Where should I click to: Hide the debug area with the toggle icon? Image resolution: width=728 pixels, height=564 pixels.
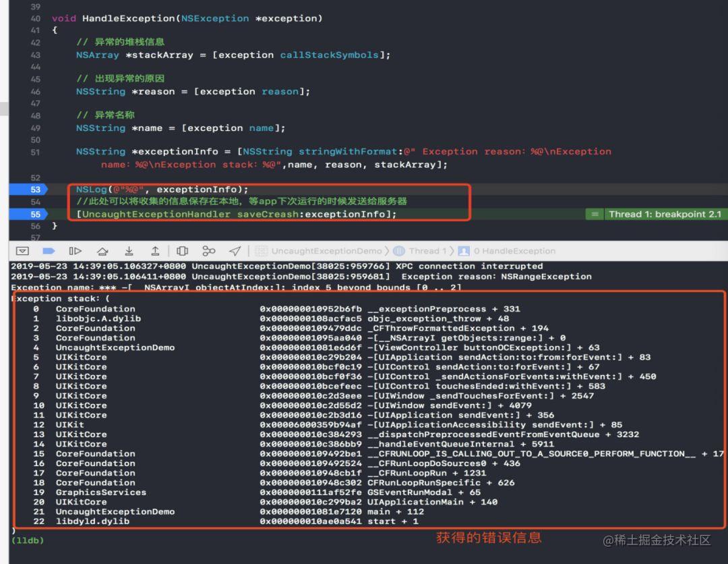[x=22, y=251]
